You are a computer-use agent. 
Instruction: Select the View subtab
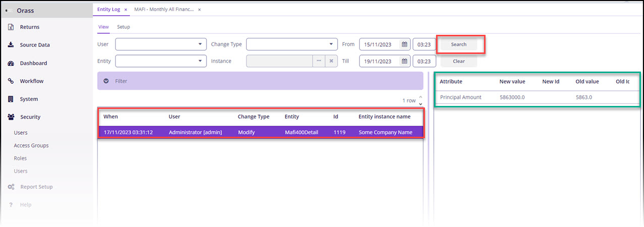pos(103,27)
